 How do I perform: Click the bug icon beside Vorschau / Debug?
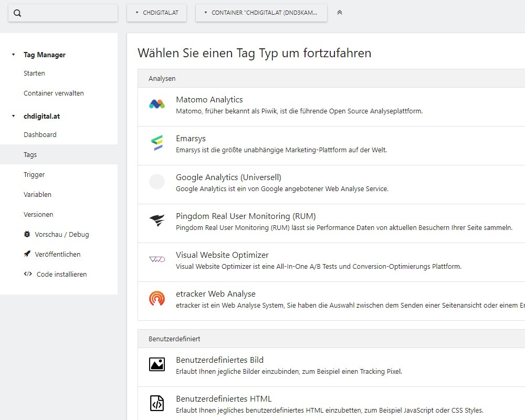pyautogui.click(x=27, y=235)
